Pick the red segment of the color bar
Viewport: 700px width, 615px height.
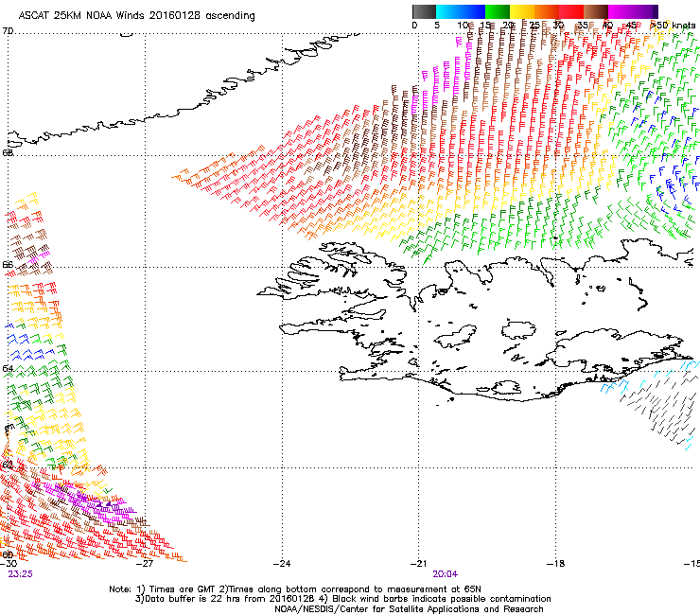coord(571,11)
